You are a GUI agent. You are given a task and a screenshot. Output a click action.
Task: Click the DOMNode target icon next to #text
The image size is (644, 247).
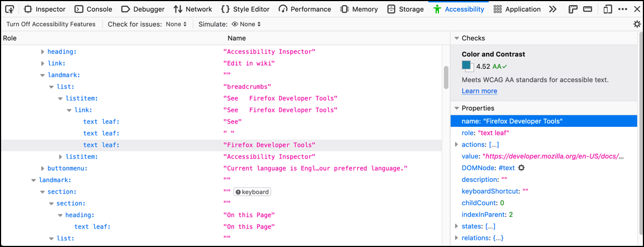pos(521,168)
